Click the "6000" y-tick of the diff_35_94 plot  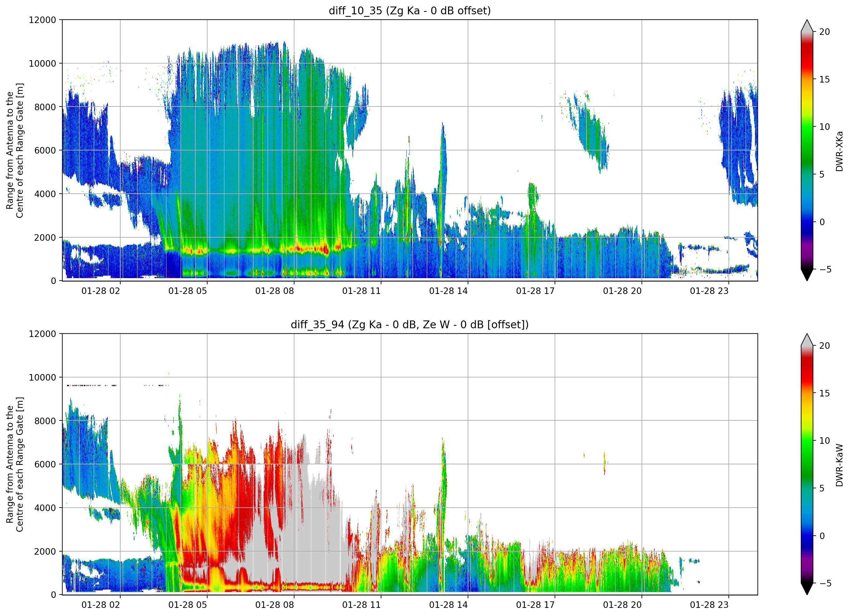click(45, 464)
